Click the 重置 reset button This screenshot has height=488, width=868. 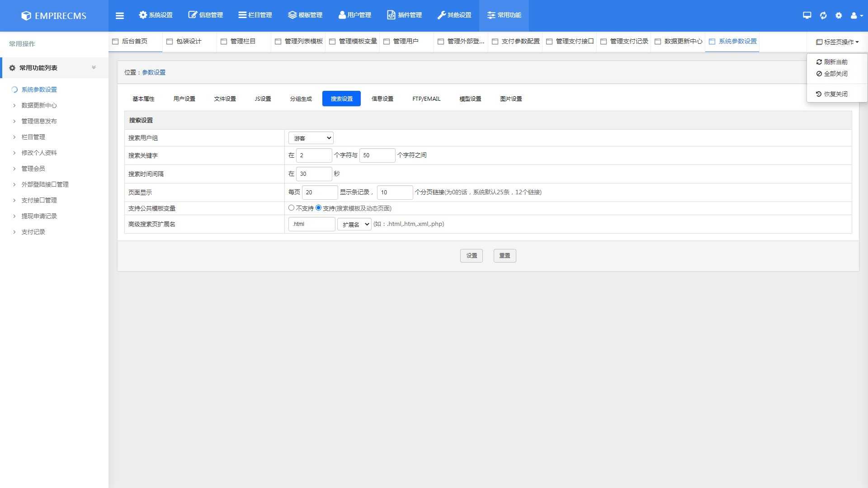click(x=505, y=256)
